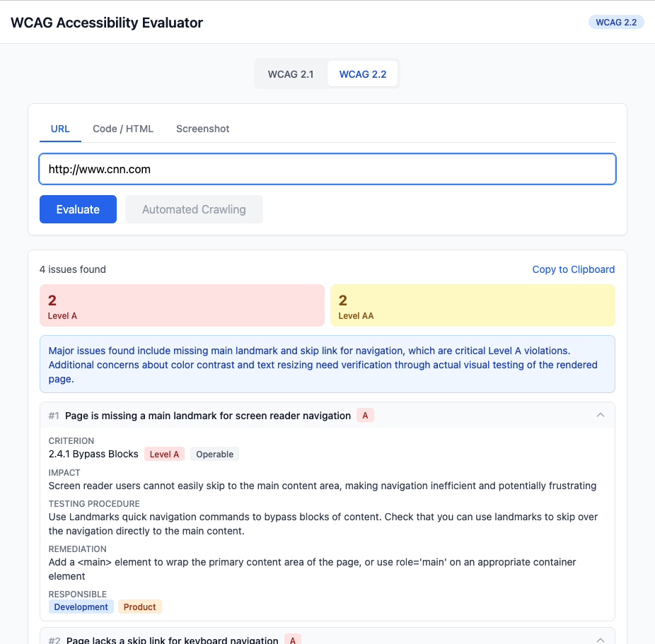Viewport: 655px width, 644px height.
Task: Click the Operable principle tag
Action: 215,455
